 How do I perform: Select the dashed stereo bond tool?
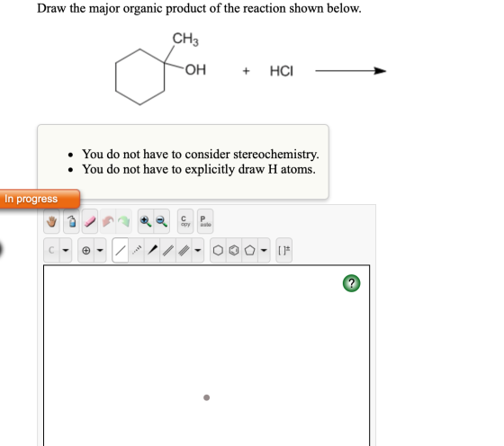pos(136,250)
